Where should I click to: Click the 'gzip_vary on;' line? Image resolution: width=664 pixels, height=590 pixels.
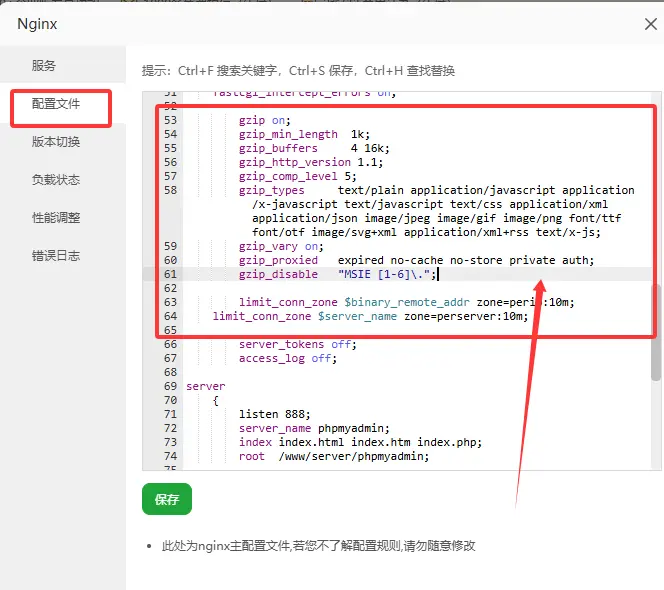point(281,247)
